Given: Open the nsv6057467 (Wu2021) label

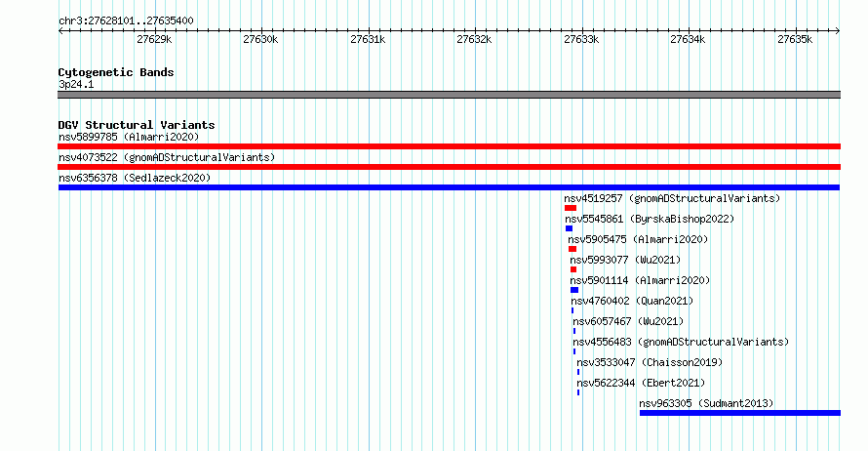Looking at the screenshot, I should 628,321.
